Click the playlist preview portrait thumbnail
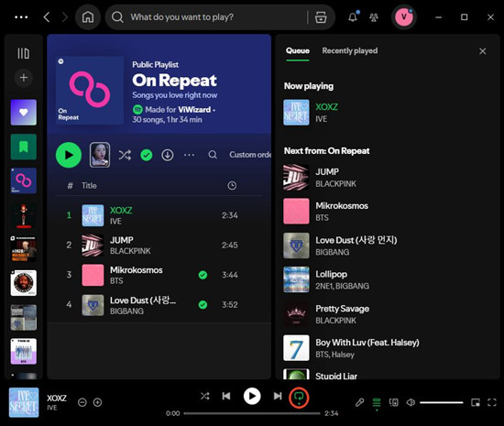504x426 pixels. tap(100, 155)
